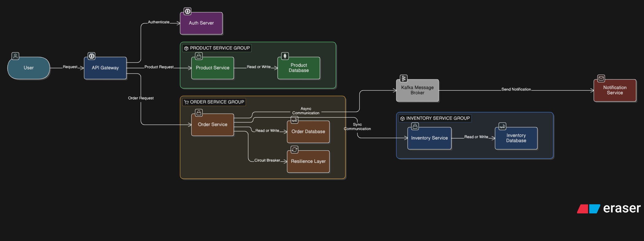Click Read or Write label before Inventory Database
This screenshot has width=644, height=241.
pyautogui.click(x=476, y=137)
